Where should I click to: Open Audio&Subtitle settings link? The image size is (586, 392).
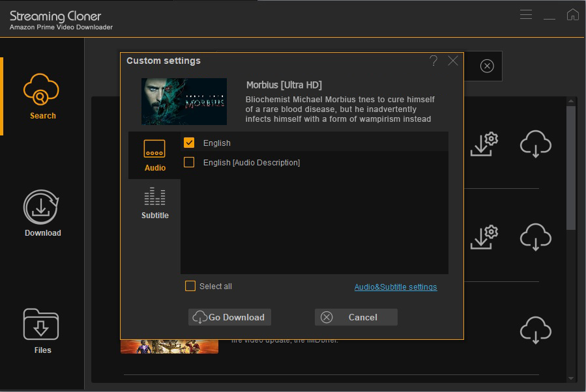pyautogui.click(x=396, y=287)
